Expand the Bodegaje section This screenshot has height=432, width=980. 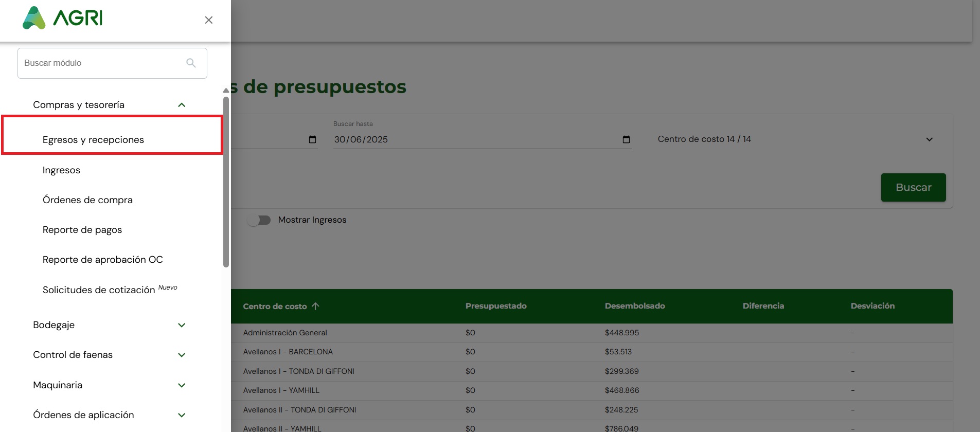tap(182, 325)
